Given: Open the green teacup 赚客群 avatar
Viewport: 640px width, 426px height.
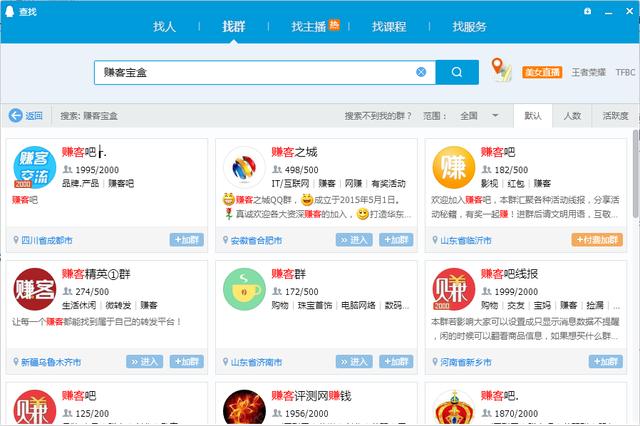Looking at the screenshot, I should (244, 289).
